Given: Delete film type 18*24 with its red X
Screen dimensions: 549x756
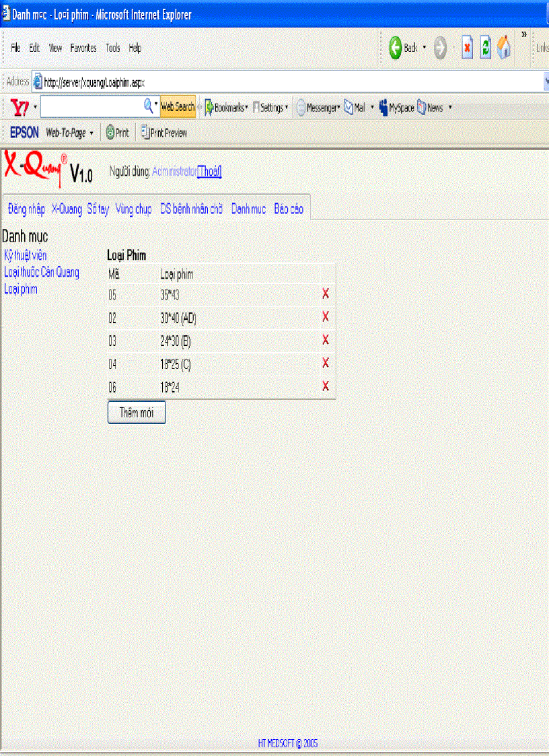Looking at the screenshot, I should pos(325,386).
